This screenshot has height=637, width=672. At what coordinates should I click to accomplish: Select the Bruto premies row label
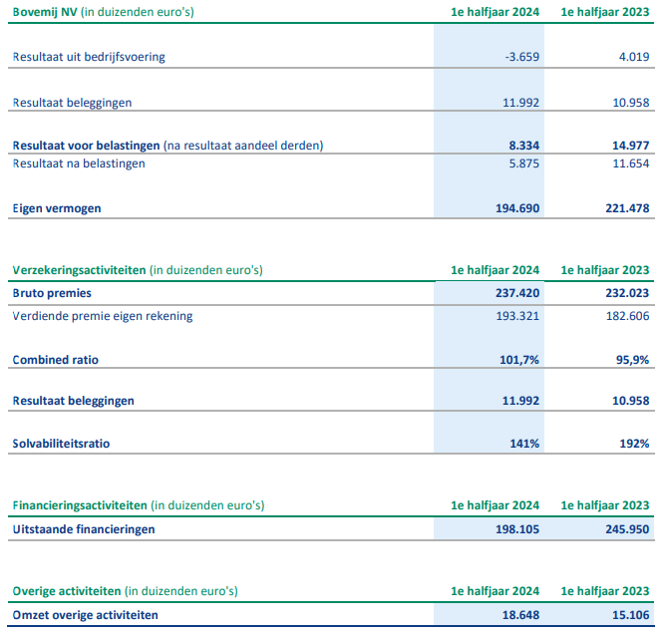tap(51, 295)
